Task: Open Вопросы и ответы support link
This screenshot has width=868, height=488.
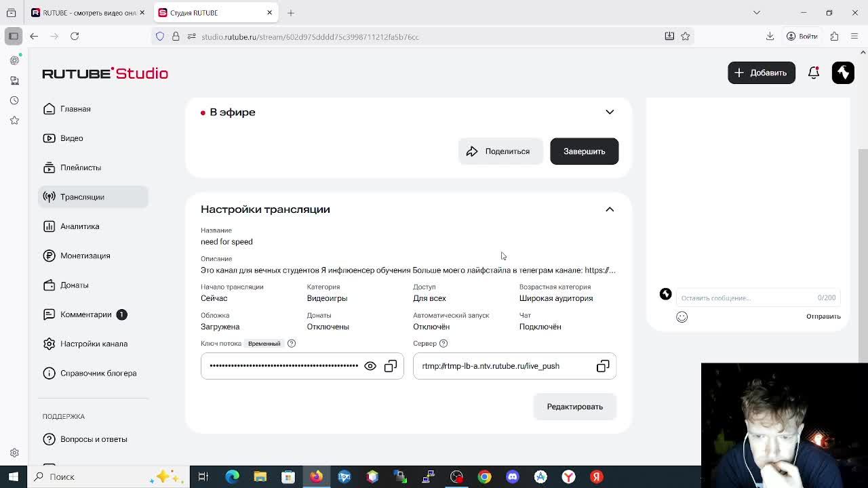Action: 93,439
